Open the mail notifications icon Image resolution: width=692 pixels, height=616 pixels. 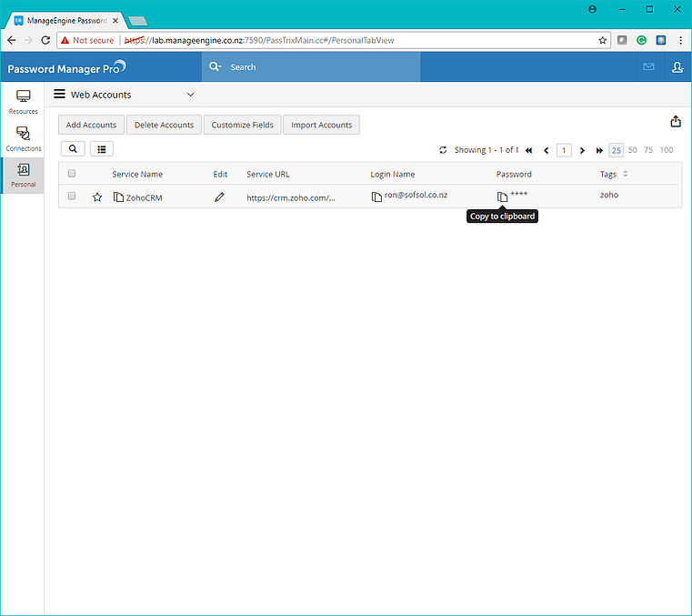tap(648, 66)
